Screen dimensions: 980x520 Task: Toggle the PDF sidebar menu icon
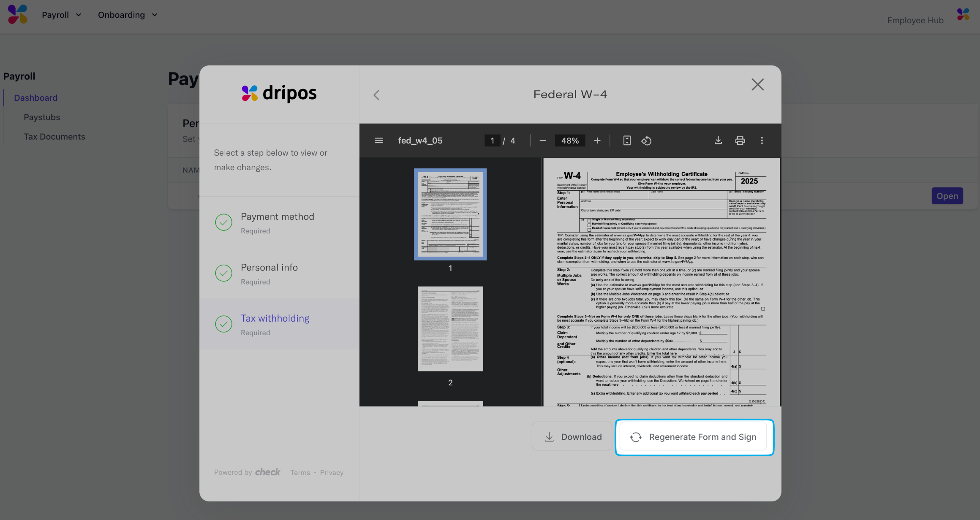tap(379, 141)
